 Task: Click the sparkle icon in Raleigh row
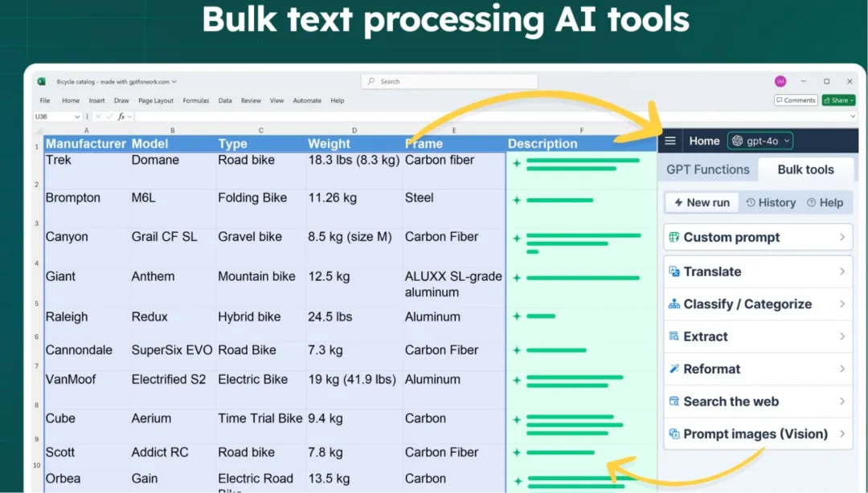[x=517, y=316]
